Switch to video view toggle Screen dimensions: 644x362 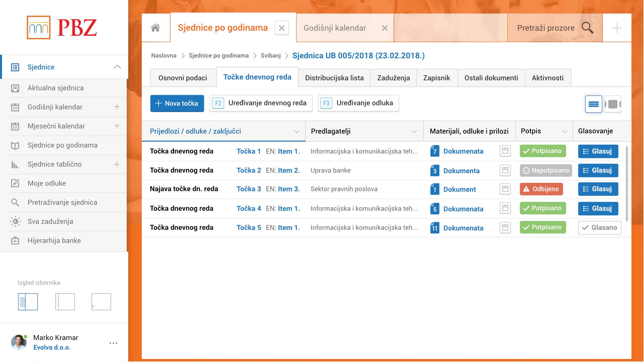click(612, 104)
